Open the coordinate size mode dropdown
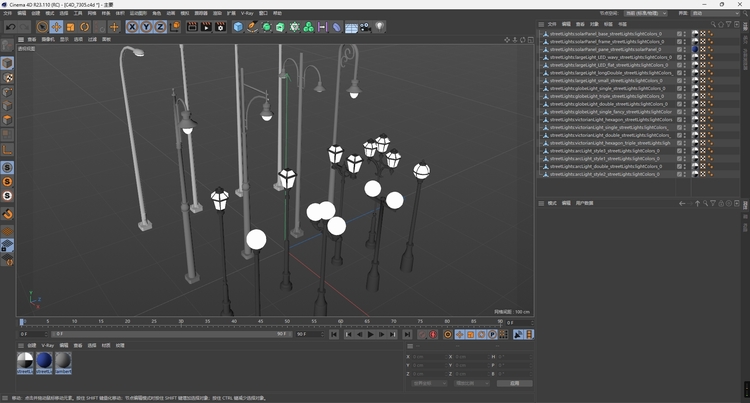Screen dimensions: 750x403 (x=470, y=383)
